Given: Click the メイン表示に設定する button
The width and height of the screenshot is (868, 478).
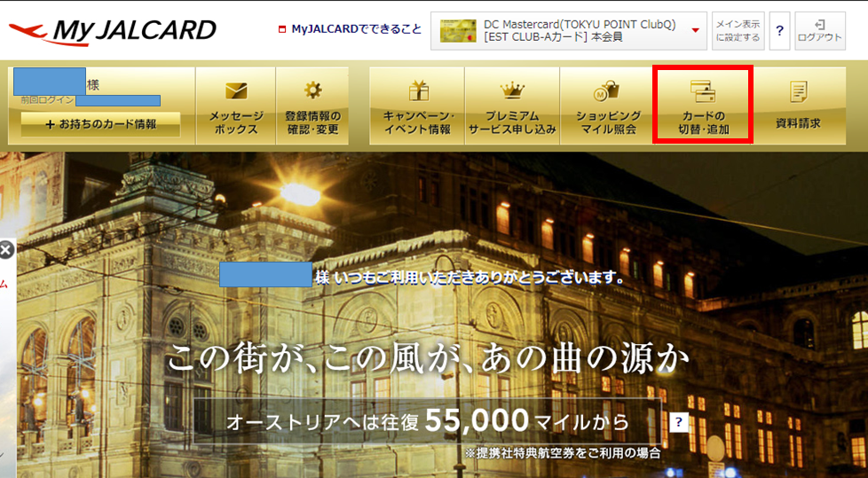Looking at the screenshot, I should point(738,31).
